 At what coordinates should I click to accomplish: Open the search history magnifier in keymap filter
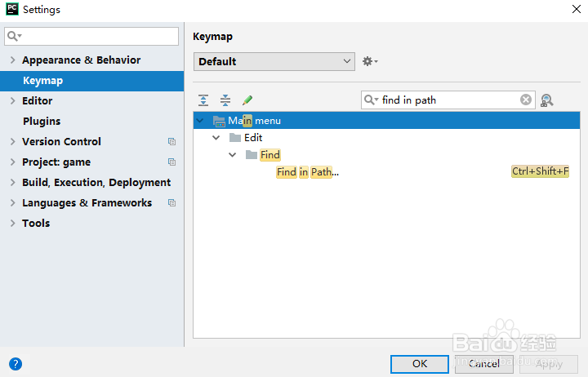(x=371, y=100)
